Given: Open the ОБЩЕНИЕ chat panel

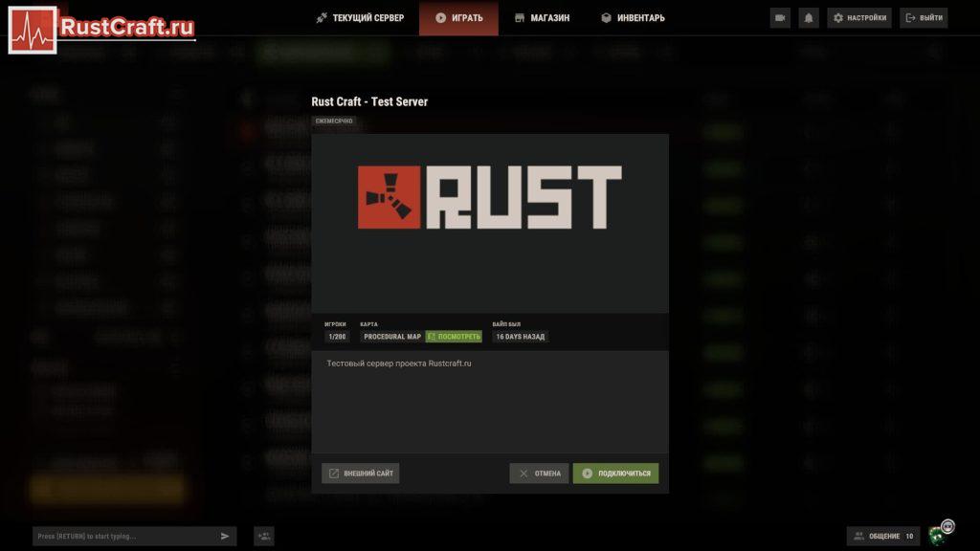Looking at the screenshot, I should point(883,536).
